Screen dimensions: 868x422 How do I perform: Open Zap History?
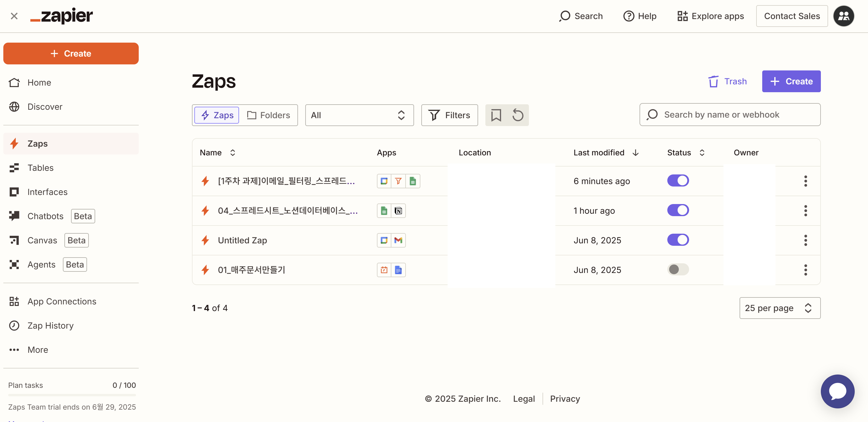tap(71, 326)
